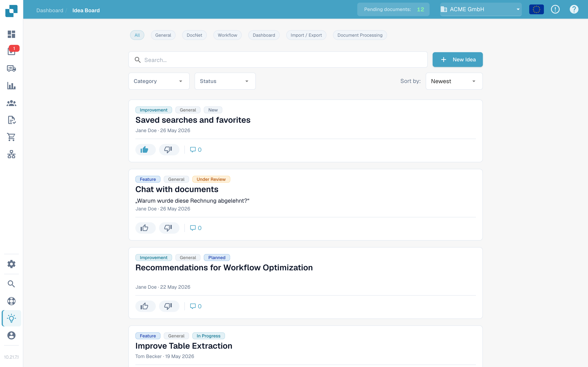Screen dimensions: 588x367
Task: Select the Document Processing category chip
Action: (360, 35)
